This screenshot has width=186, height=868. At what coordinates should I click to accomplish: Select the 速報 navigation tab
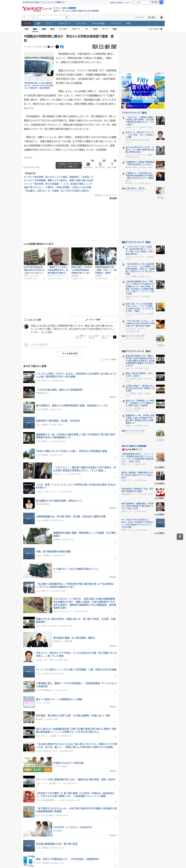coord(38,24)
